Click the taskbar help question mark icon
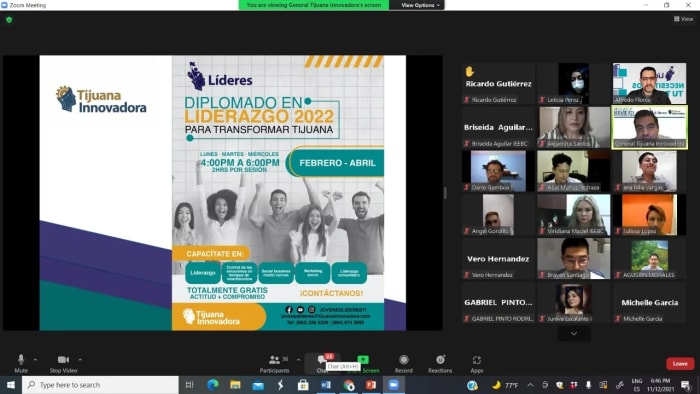 (472, 385)
